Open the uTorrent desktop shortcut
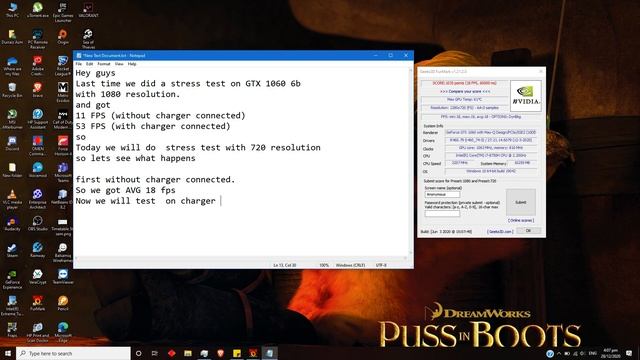The width and height of the screenshot is (640, 360). tap(38, 10)
